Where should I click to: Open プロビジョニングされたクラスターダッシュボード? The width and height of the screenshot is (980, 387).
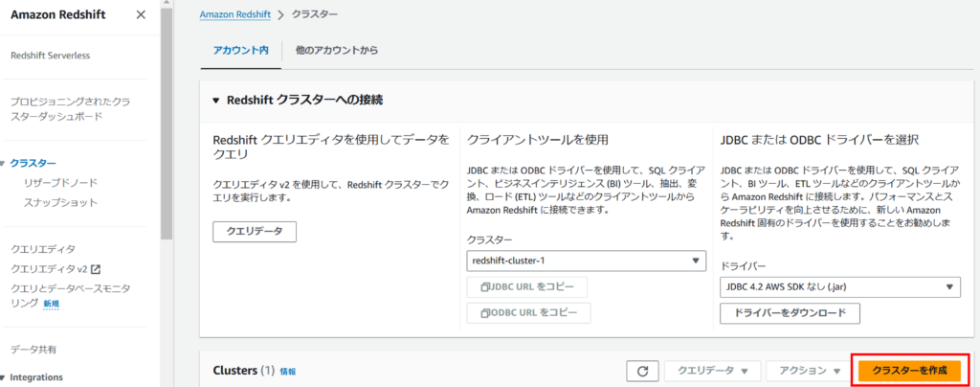tap(71, 109)
